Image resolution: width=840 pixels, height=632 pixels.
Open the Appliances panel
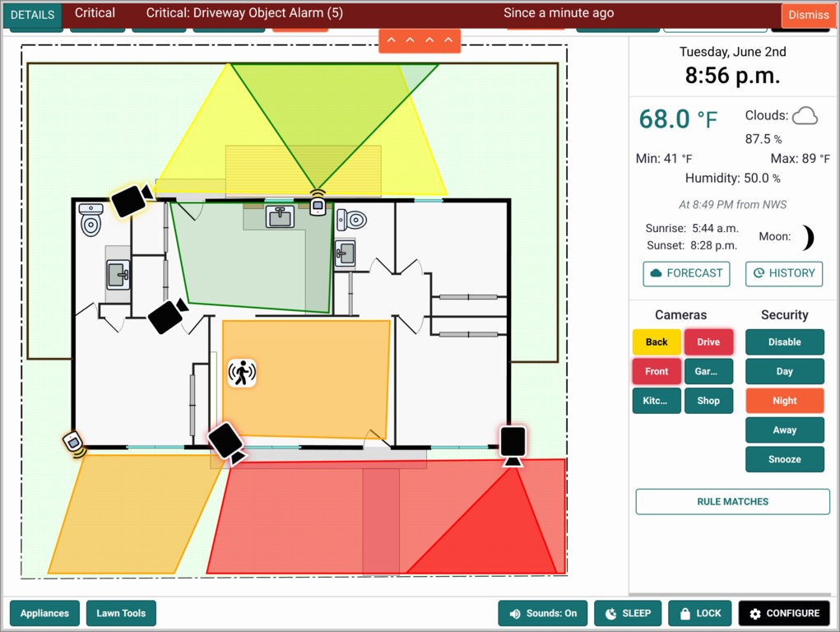(44, 613)
